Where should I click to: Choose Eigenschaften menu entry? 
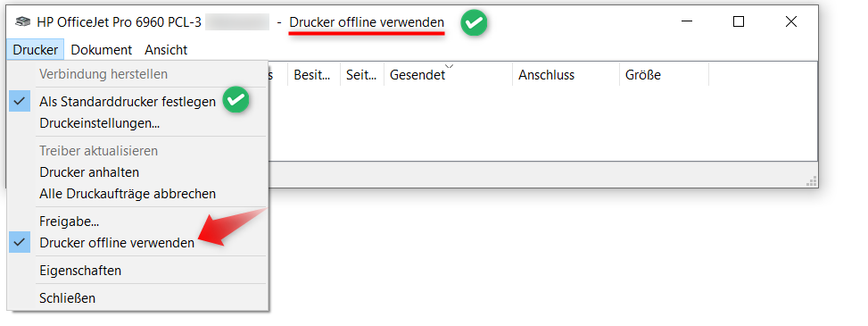(x=137, y=271)
